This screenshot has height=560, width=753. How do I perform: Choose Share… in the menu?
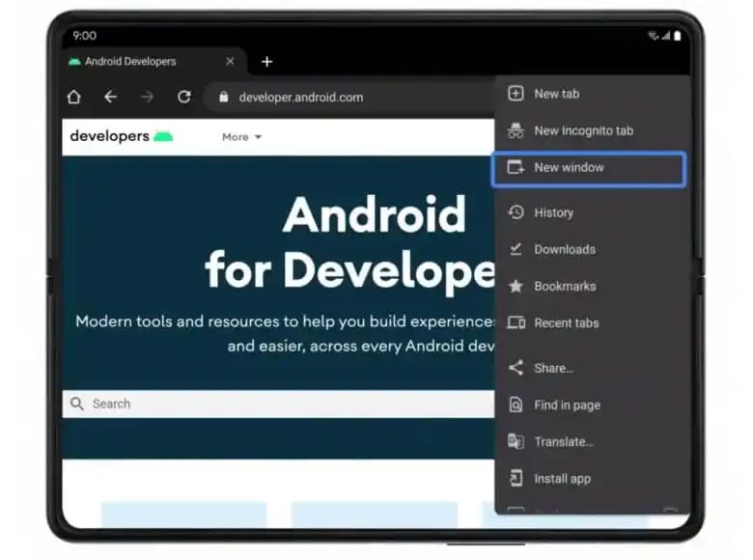point(592,368)
